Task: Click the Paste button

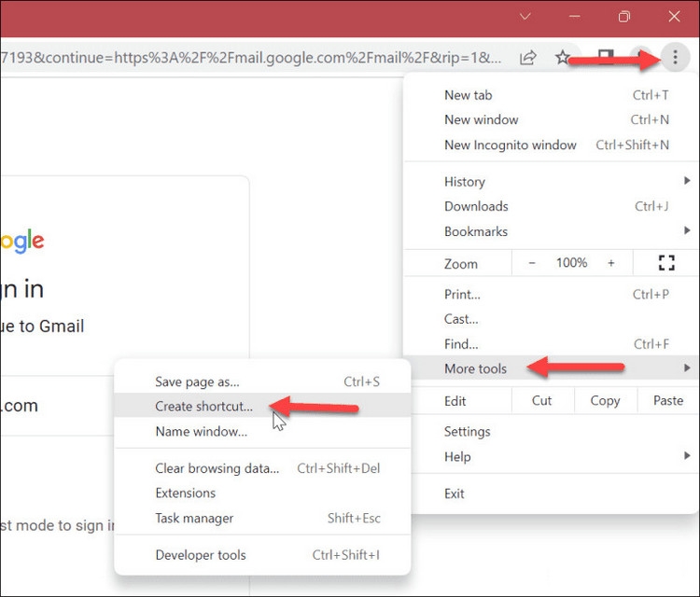Action: click(x=668, y=401)
